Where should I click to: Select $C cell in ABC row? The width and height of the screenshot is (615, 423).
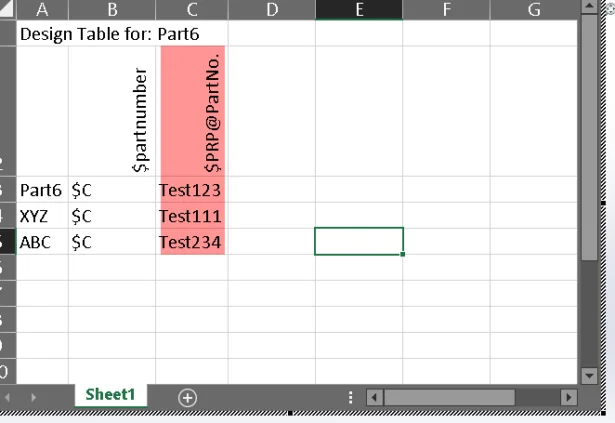point(112,242)
